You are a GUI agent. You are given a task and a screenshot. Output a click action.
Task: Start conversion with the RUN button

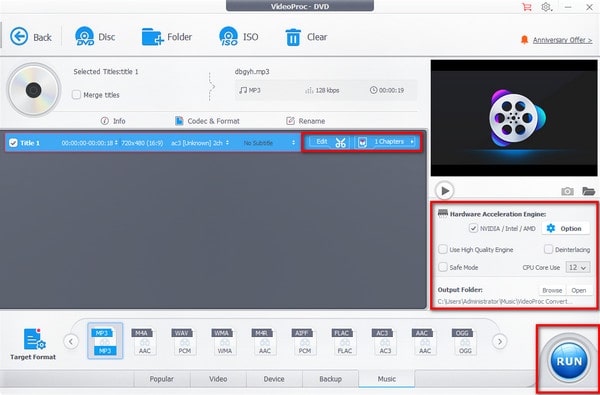569,361
